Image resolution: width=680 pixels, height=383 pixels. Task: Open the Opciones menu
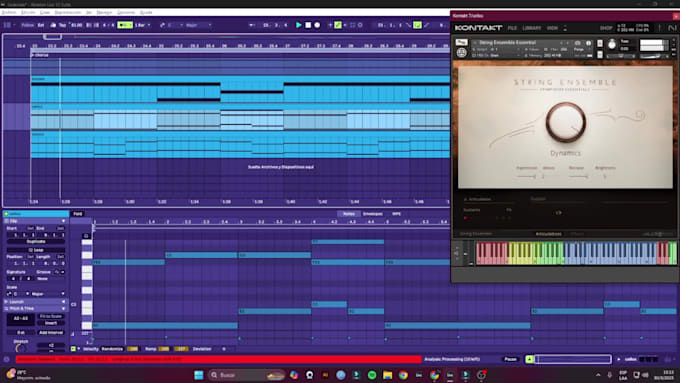tap(126, 13)
